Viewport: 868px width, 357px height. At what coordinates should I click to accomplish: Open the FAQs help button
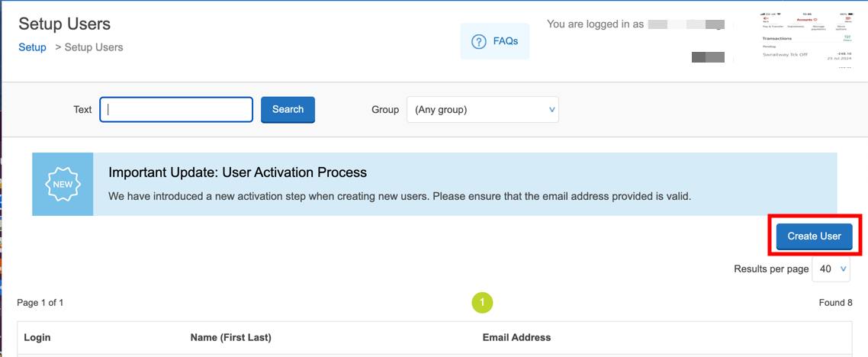coord(494,41)
